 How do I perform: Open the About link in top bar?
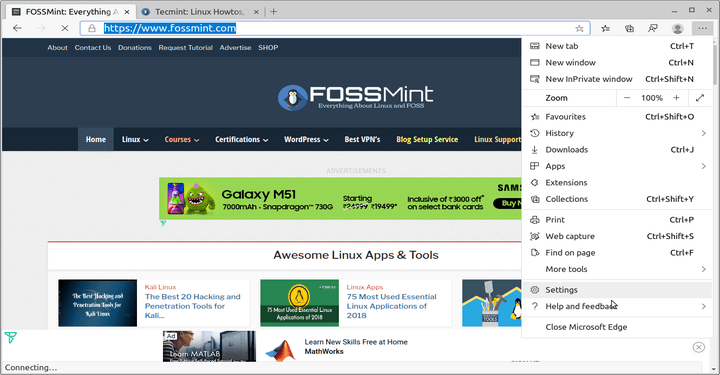click(57, 48)
